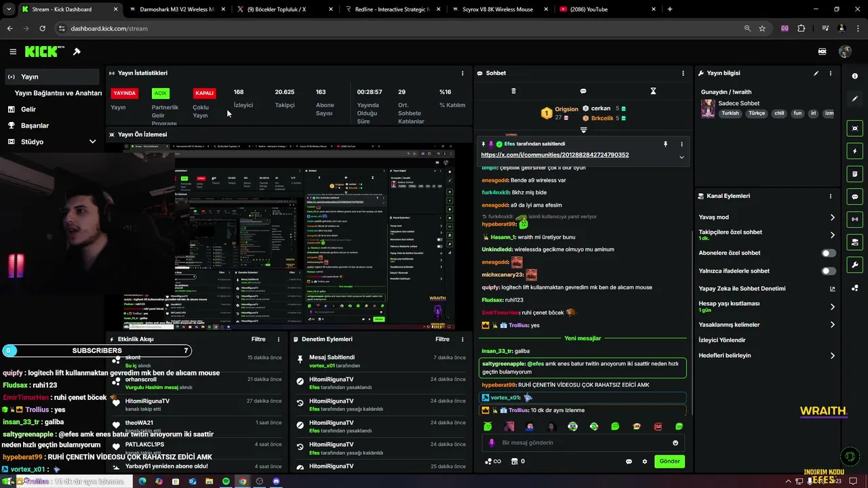Click the lightning bolt icon in right sidebar
Screen dimensions: 868x488
click(855, 151)
